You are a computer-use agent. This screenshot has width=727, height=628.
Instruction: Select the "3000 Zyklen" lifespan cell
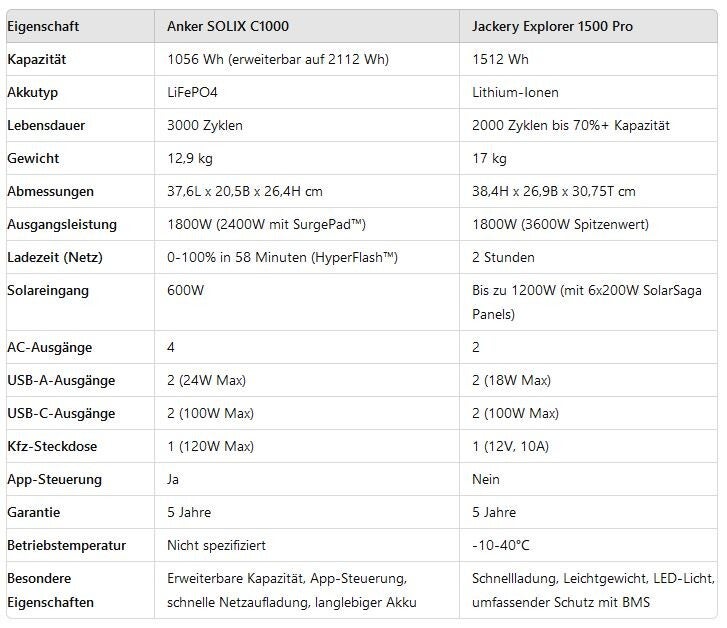205,125
